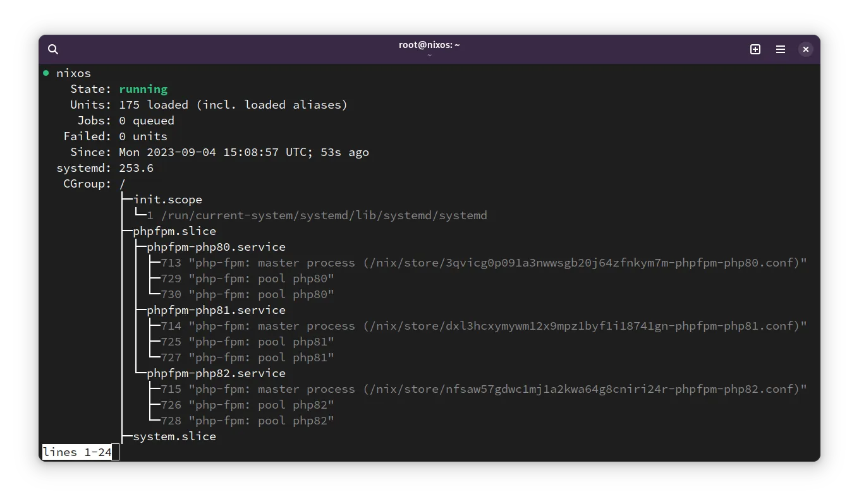Click the lines 1-24 pager indicator
This screenshot has height=504, width=859.
point(77,452)
